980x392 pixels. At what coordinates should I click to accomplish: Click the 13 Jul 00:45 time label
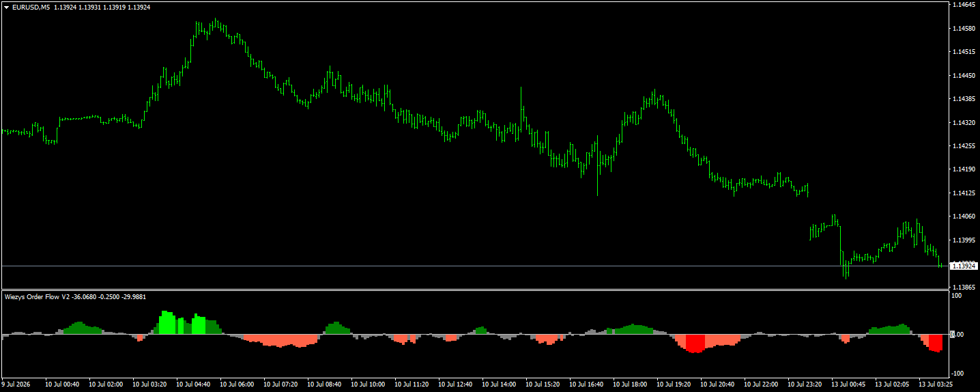click(848, 384)
